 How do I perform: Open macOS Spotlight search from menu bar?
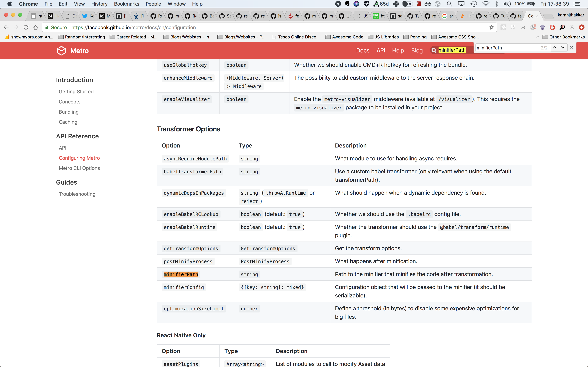(449, 4)
